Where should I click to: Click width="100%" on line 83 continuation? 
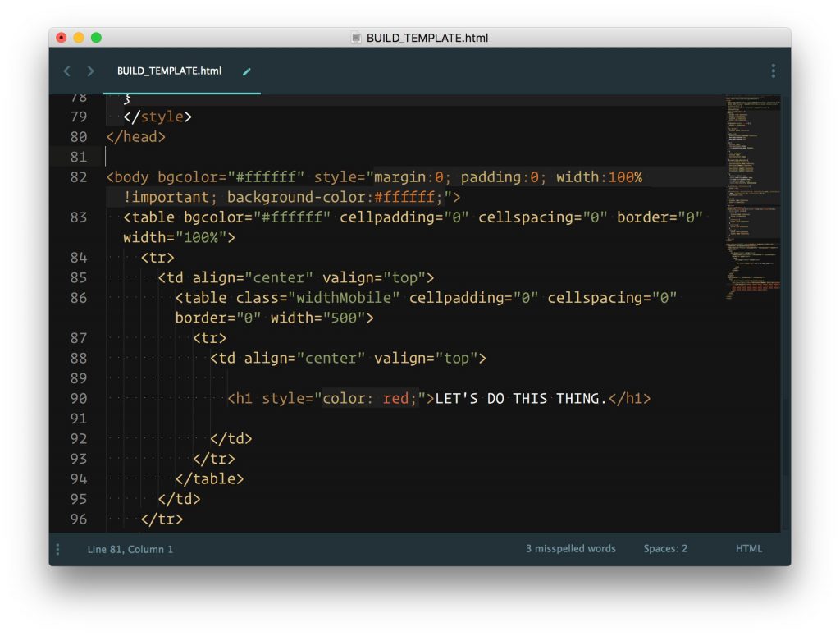tap(175, 237)
